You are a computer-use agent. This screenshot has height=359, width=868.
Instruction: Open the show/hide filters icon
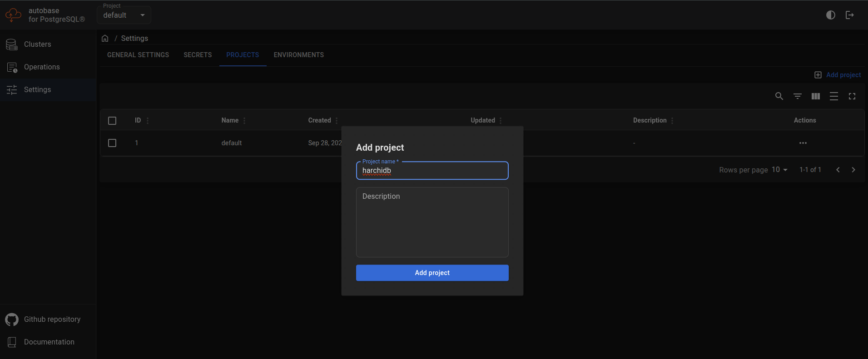coord(797,96)
